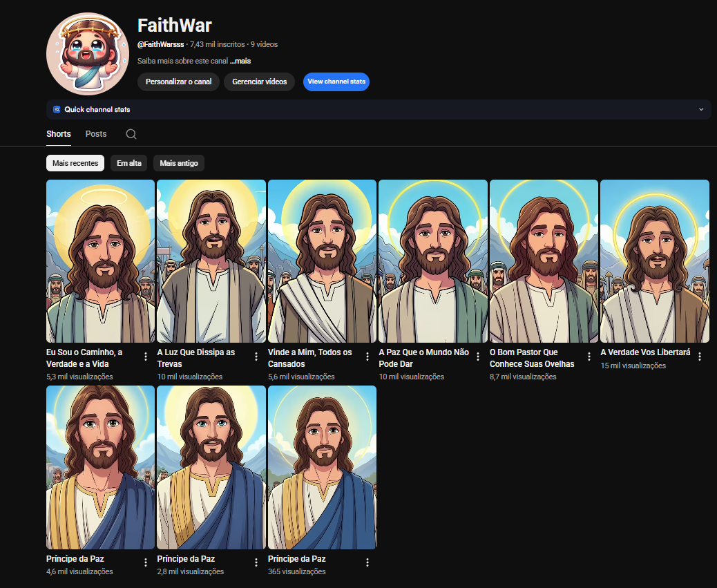Click the FaithWar channel avatar
The image size is (717, 588).
[88, 54]
